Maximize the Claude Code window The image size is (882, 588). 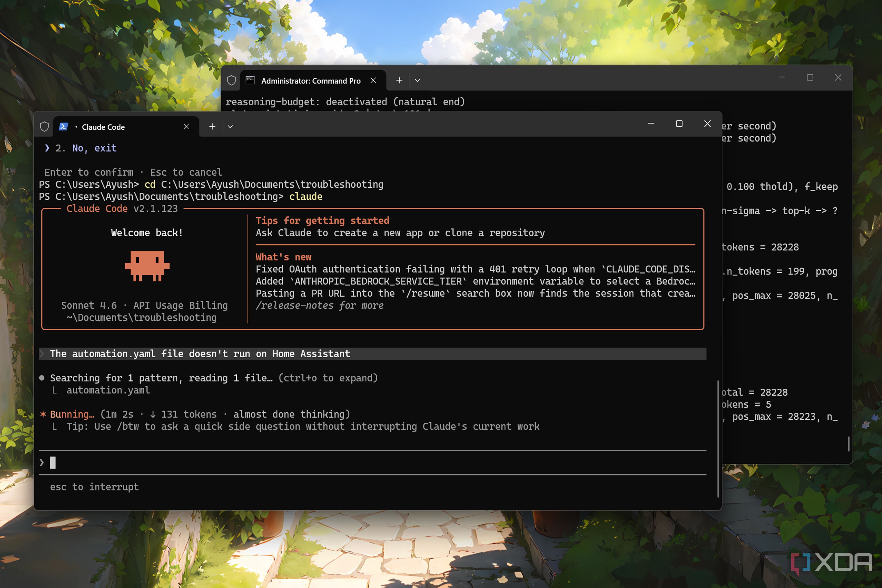[x=679, y=124]
